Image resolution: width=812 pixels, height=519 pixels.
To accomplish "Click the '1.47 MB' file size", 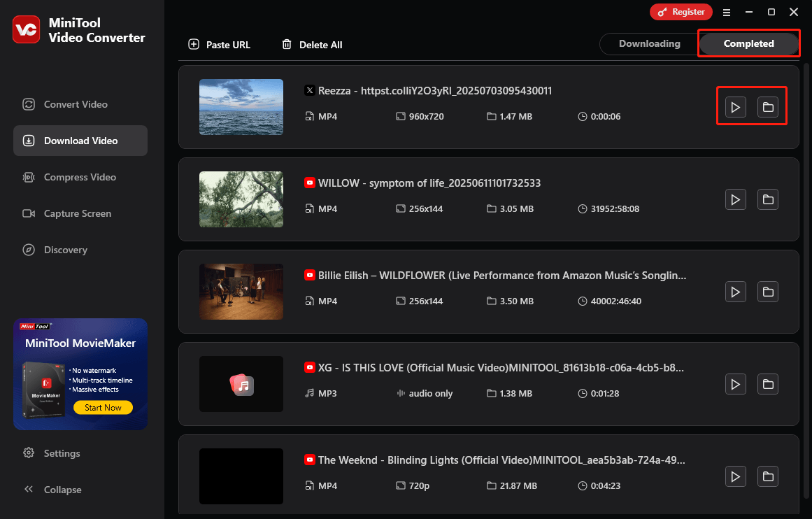I will click(x=515, y=117).
